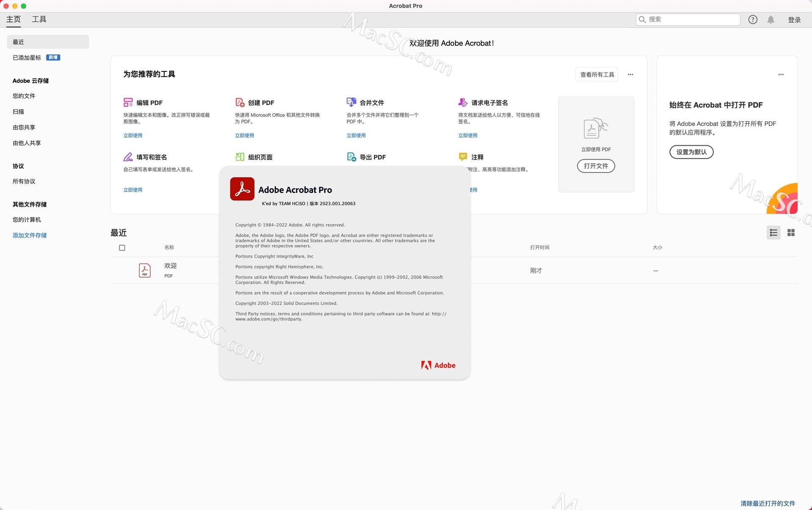Click the 登录 sign-in button

[x=794, y=19]
